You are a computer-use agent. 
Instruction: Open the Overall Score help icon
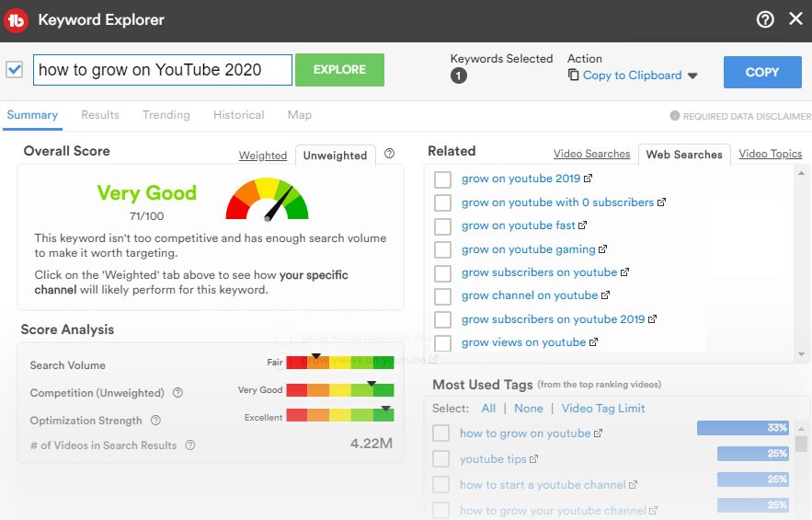(x=389, y=154)
